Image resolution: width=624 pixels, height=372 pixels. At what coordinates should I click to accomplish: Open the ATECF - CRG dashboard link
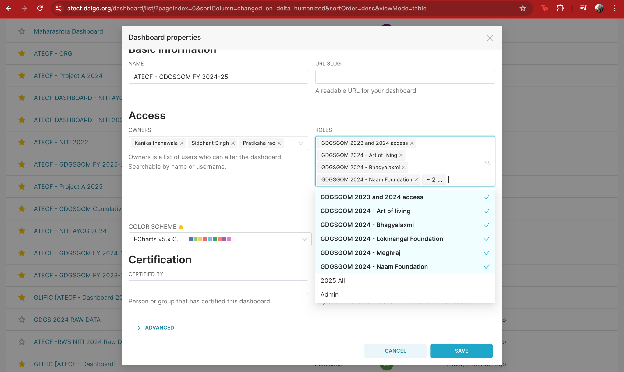click(53, 53)
